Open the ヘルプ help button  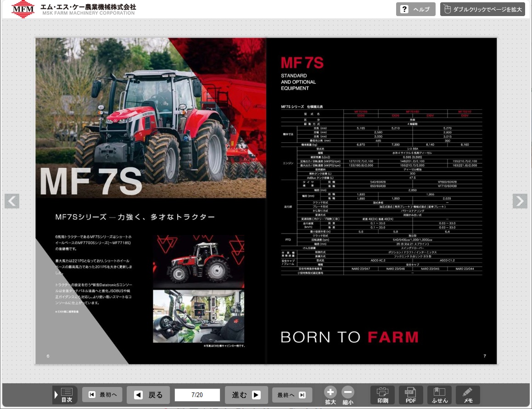[x=416, y=9]
